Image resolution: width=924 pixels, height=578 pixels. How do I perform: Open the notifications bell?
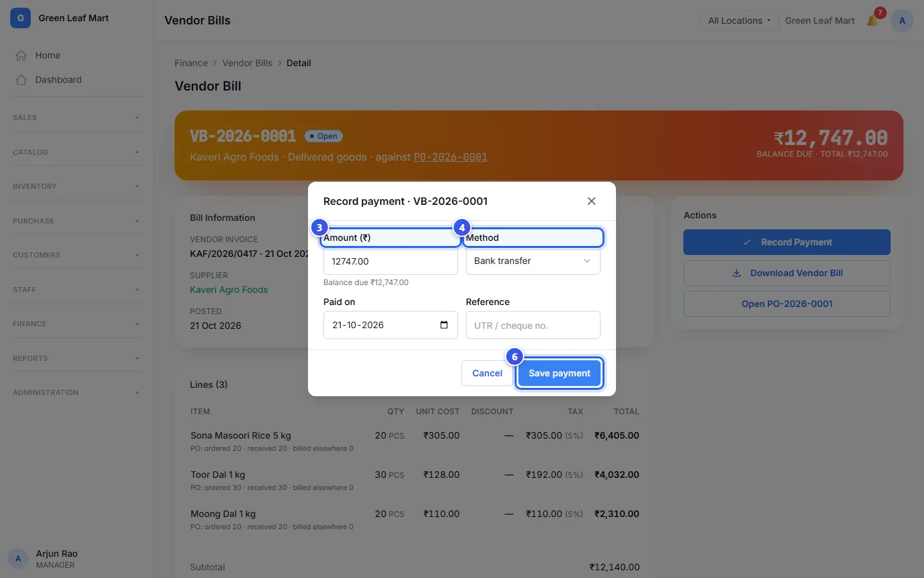pyautogui.click(x=873, y=21)
